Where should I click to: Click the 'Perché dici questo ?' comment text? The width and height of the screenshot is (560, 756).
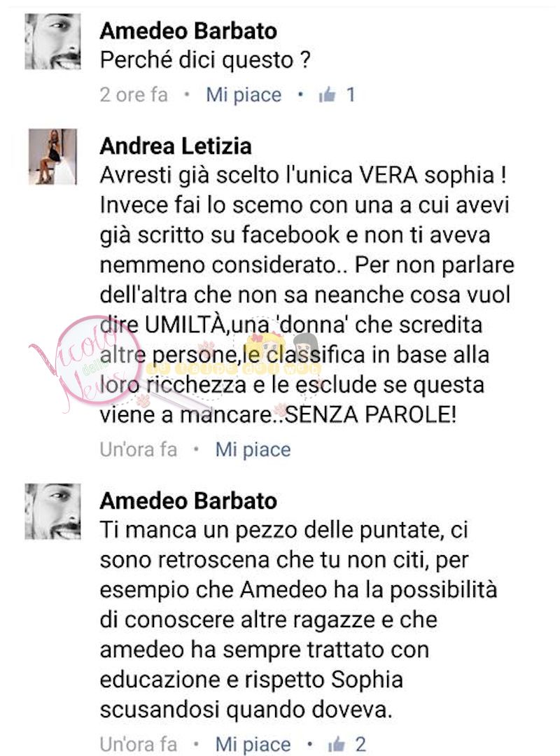(x=205, y=61)
